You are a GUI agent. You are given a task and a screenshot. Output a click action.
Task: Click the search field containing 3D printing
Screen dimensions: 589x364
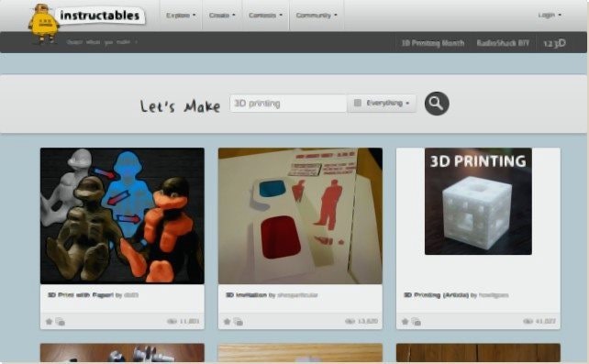click(288, 104)
